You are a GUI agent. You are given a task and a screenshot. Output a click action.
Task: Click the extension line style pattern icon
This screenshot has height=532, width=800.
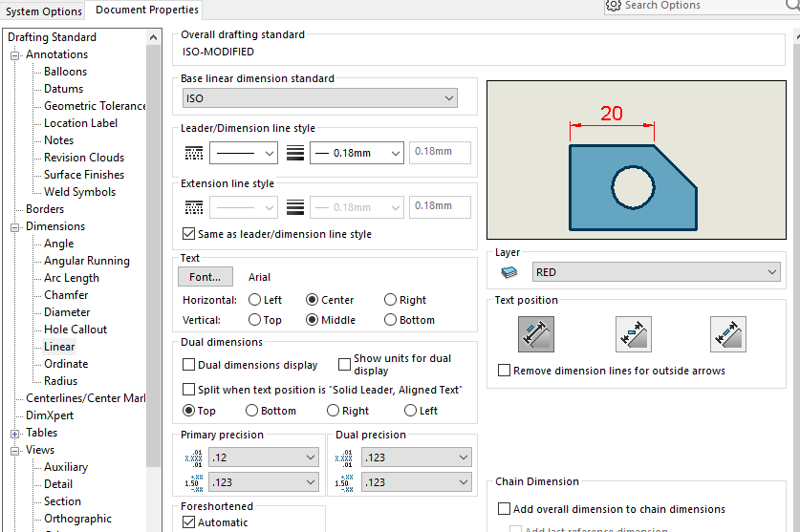pyautogui.click(x=193, y=207)
